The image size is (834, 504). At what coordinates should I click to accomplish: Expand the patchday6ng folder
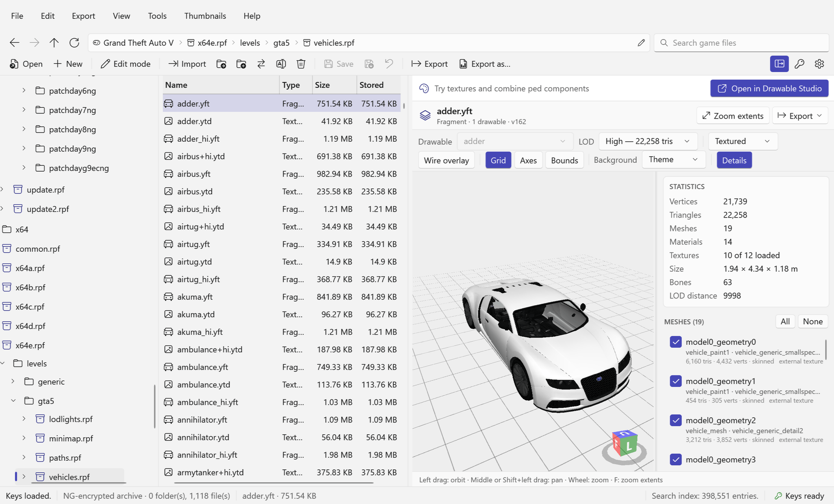(24, 90)
